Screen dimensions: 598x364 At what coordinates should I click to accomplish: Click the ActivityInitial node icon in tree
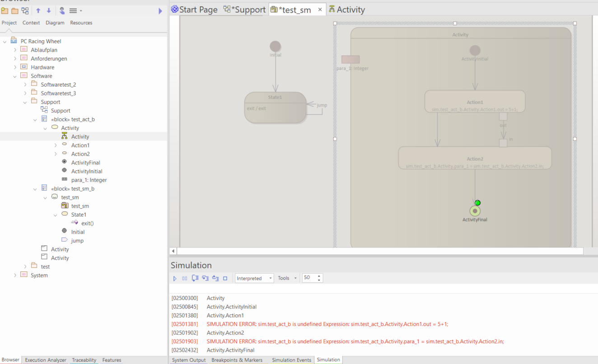point(64,171)
